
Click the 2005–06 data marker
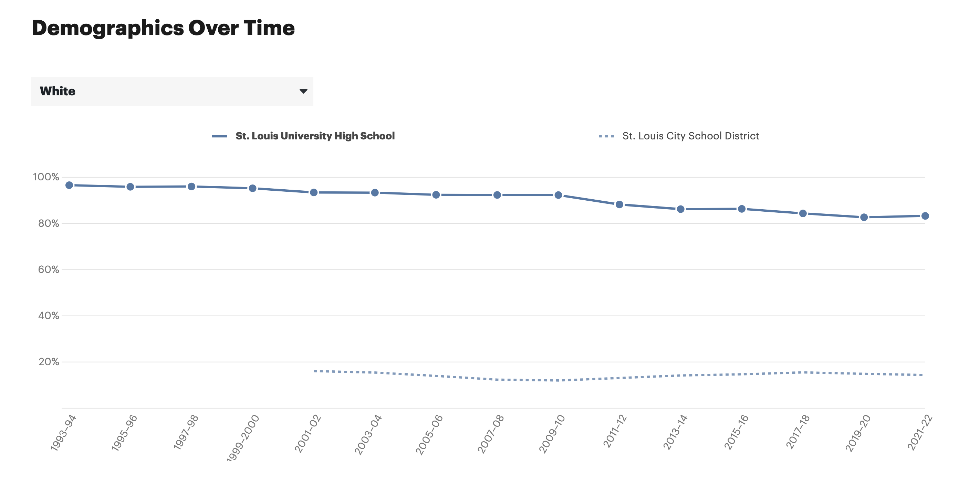(x=436, y=195)
